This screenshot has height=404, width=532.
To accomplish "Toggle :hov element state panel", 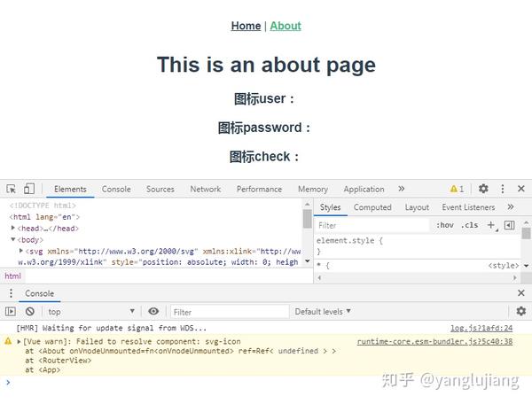I will coord(445,225).
